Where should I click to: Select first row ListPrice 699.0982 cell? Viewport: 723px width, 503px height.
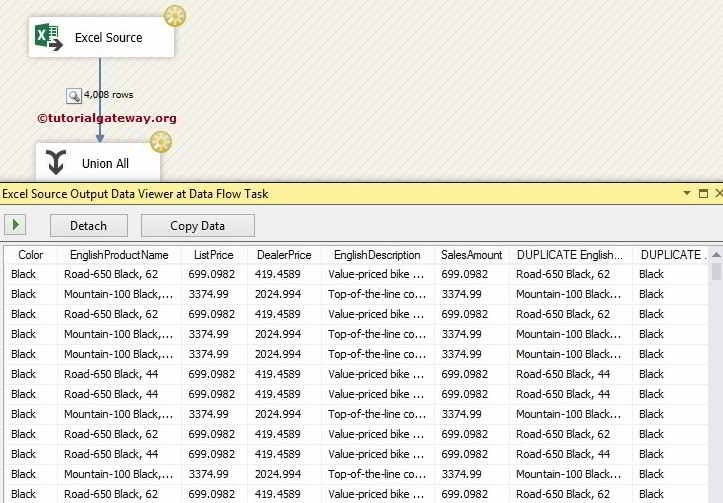pyautogui.click(x=214, y=274)
